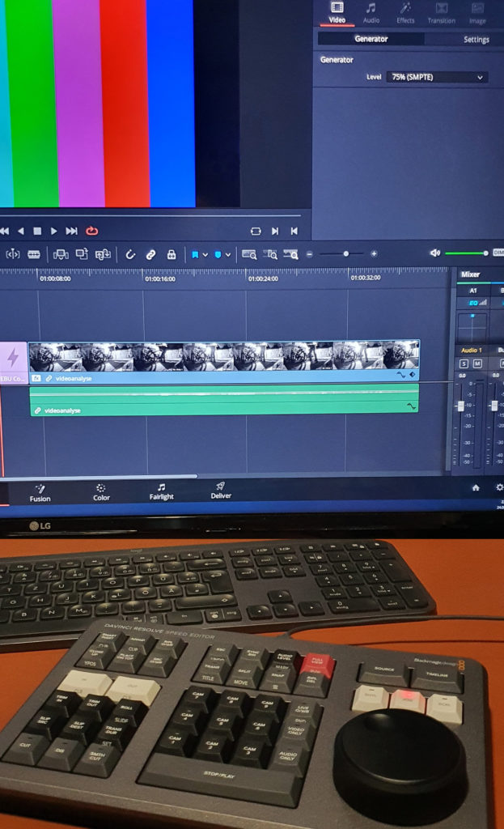Jump to last frame in viewer
Image resolution: width=504 pixels, height=829 pixels.
click(x=71, y=231)
